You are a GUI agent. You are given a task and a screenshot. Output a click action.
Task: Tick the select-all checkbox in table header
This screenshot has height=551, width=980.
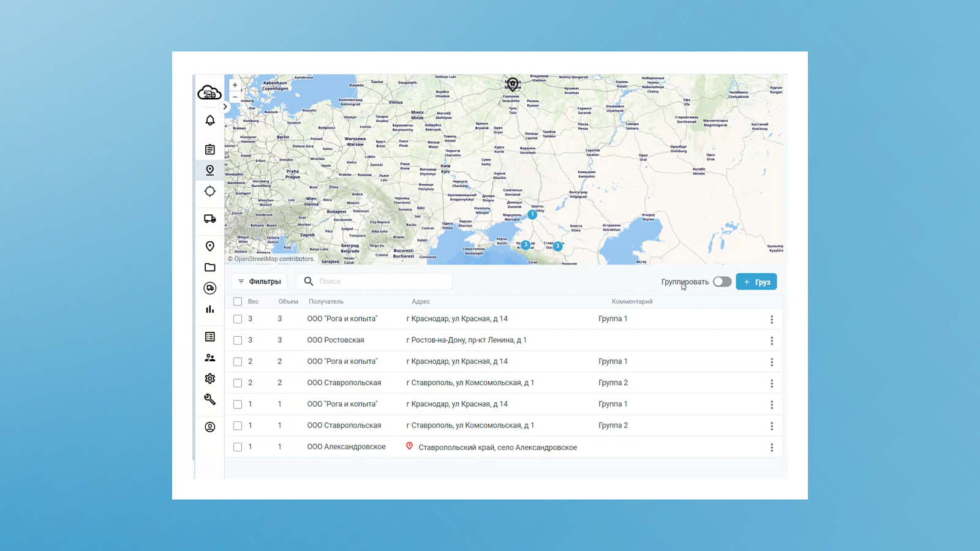pyautogui.click(x=238, y=301)
